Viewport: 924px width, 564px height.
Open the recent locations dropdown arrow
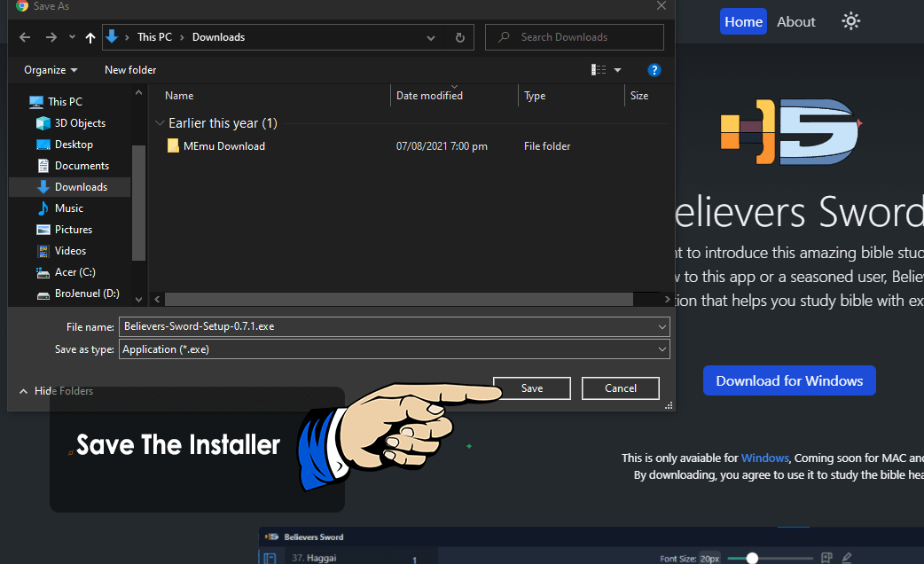[x=72, y=37]
